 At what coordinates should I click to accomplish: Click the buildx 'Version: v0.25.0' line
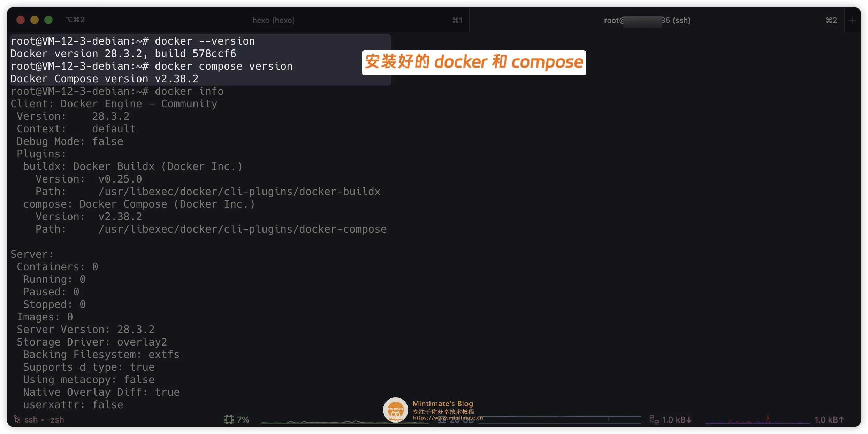[x=89, y=179]
